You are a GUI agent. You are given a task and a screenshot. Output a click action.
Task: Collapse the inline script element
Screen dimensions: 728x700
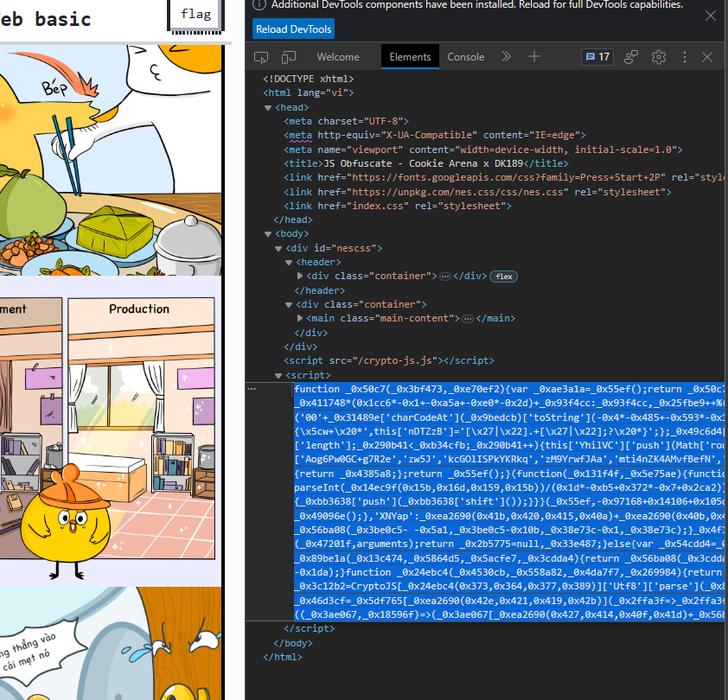tap(278, 376)
